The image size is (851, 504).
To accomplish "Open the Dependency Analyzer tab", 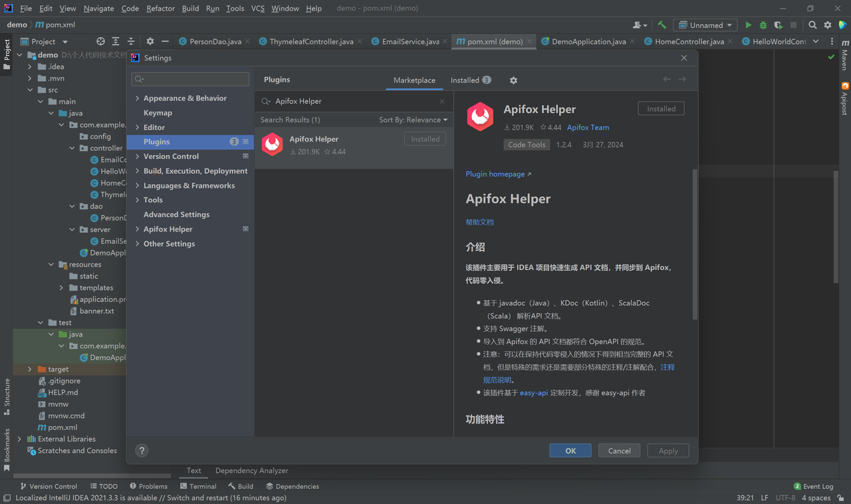I will (x=251, y=470).
